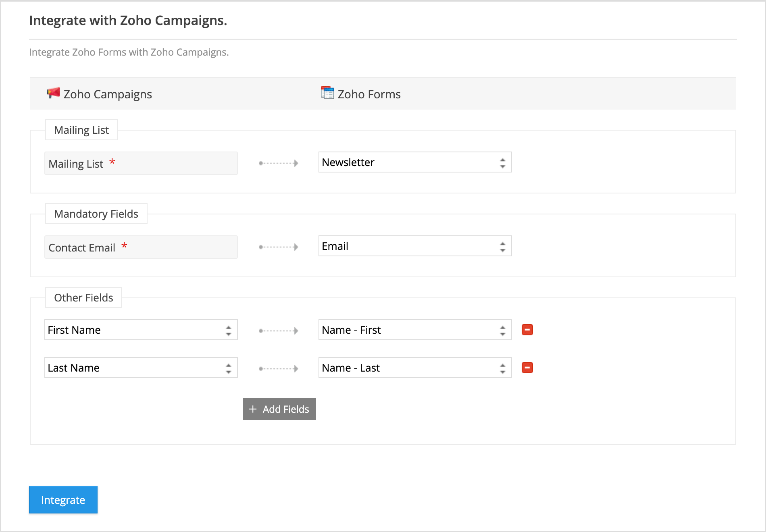
Task: Click the Integrate with Zoho Campaigns title
Action: [128, 21]
